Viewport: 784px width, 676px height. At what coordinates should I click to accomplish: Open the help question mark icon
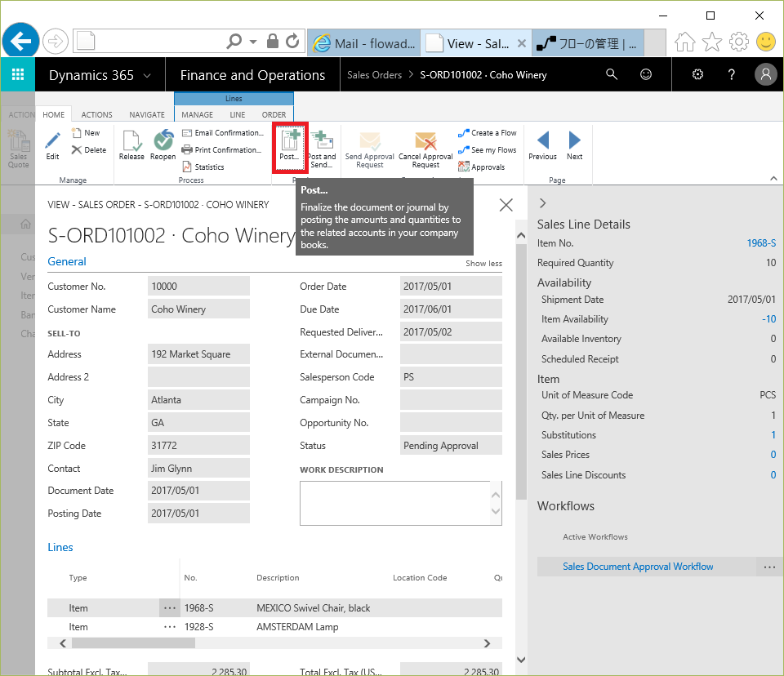pyautogui.click(x=732, y=74)
